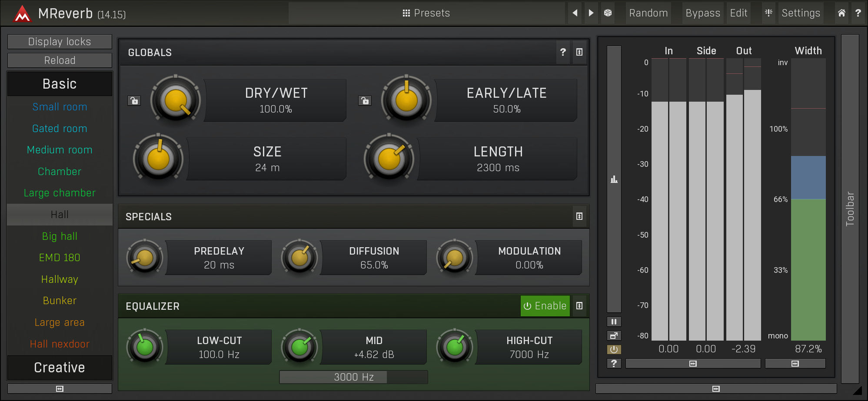
Task: Switch to the Creative category
Action: coord(60,368)
